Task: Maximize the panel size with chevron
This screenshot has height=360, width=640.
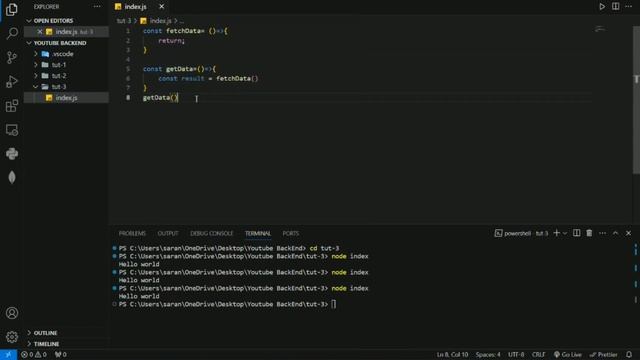Action: pos(616,233)
